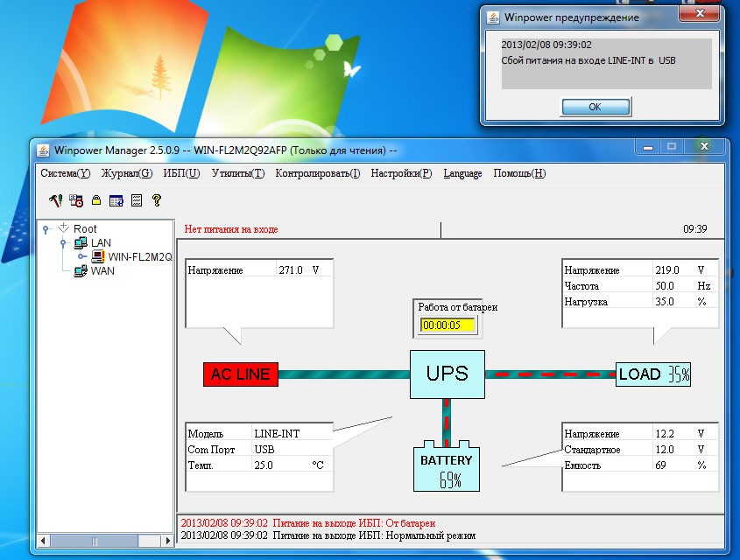740x560 pixels.
Task: Open the Language menu
Action: pos(462,173)
